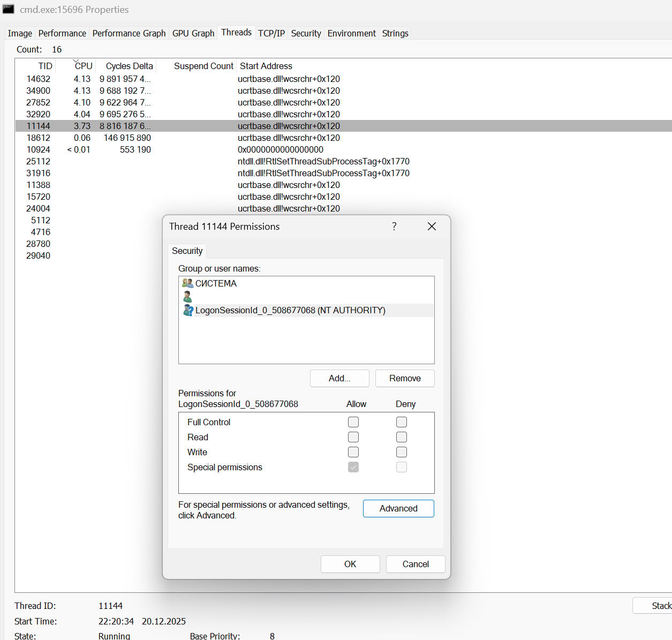Click cycles value 553 190

[x=135, y=149]
